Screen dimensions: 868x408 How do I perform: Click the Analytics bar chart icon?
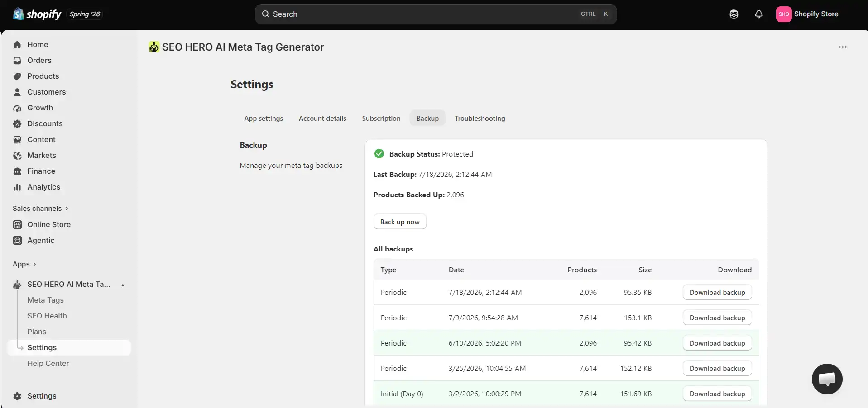[17, 187]
